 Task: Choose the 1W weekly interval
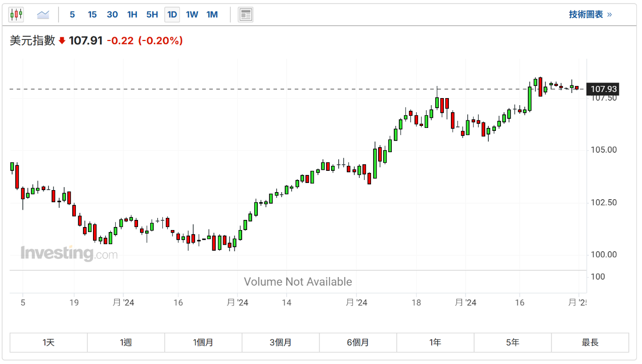coord(192,15)
